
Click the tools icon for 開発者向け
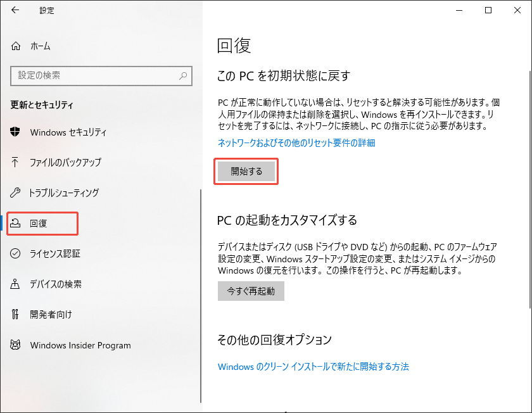tap(15, 314)
